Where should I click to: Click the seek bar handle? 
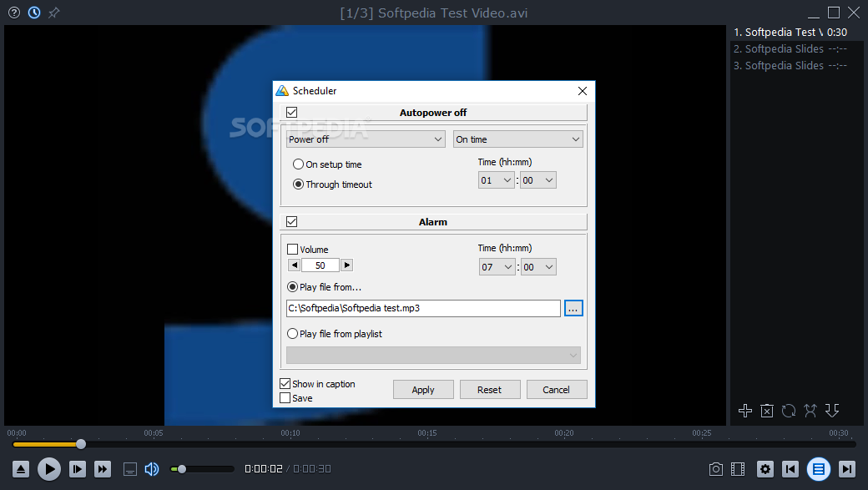(81, 444)
